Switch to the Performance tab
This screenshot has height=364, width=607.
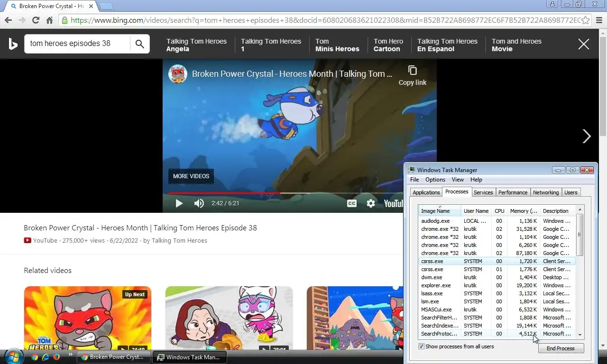coord(513,192)
